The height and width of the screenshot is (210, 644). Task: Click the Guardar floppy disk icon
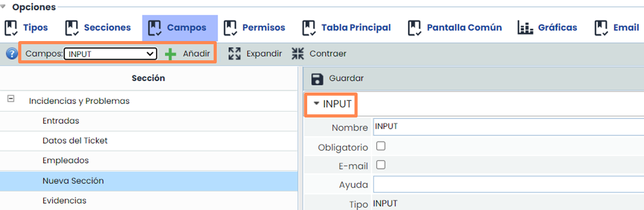[316, 79]
